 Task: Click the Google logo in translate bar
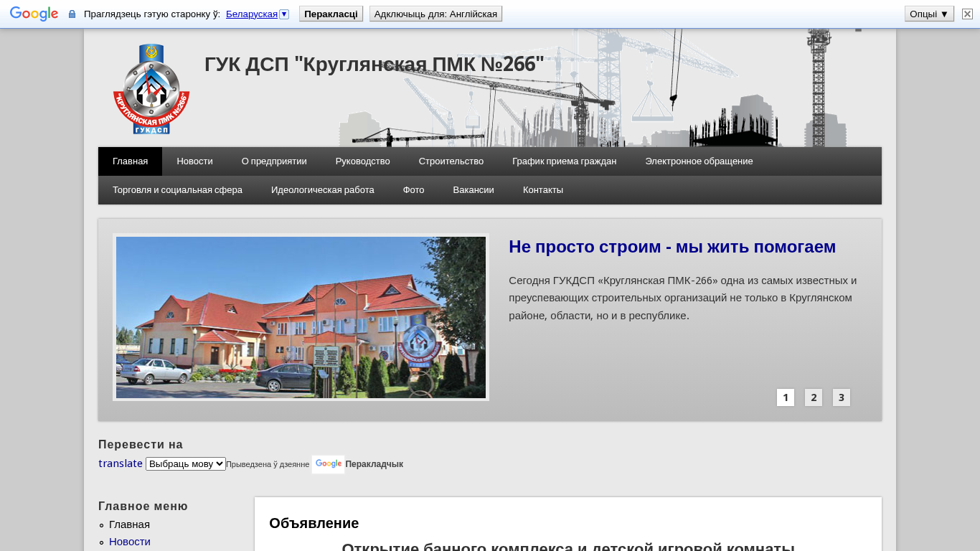(x=34, y=14)
